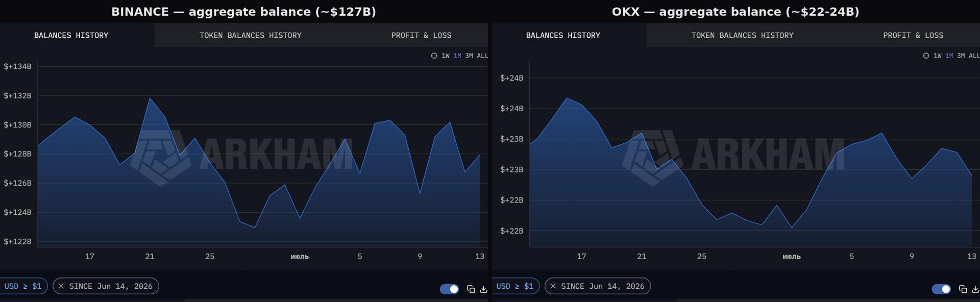Viewport: 980px width, 302px height.
Task: Remove the SINCE Jun 14 filter in OKX panel
Action: [553, 286]
